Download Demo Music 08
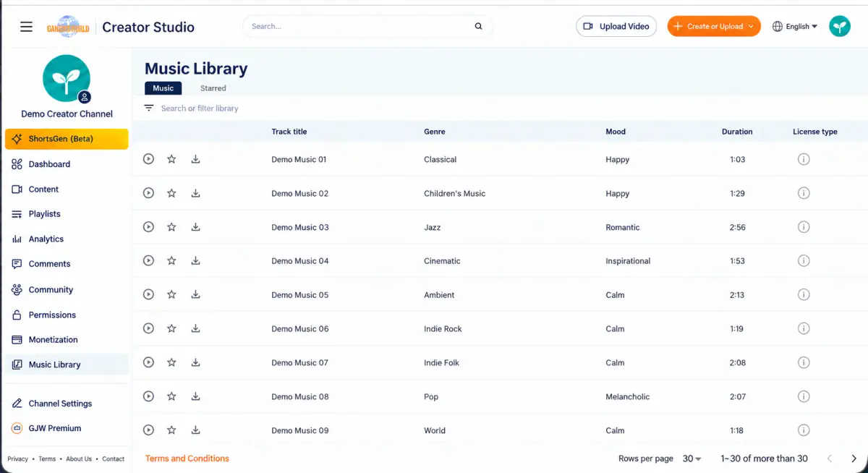 pos(195,396)
